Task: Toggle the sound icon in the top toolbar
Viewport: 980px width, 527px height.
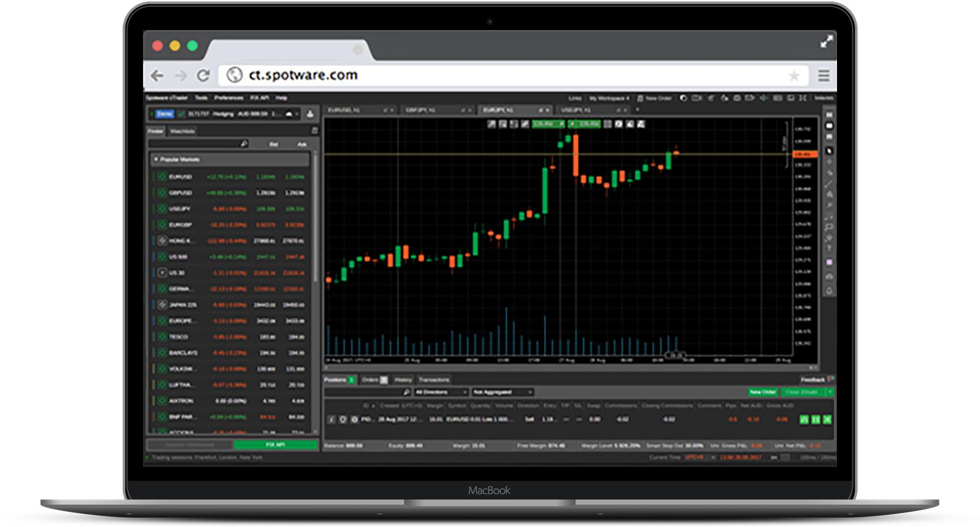Action: [763, 98]
